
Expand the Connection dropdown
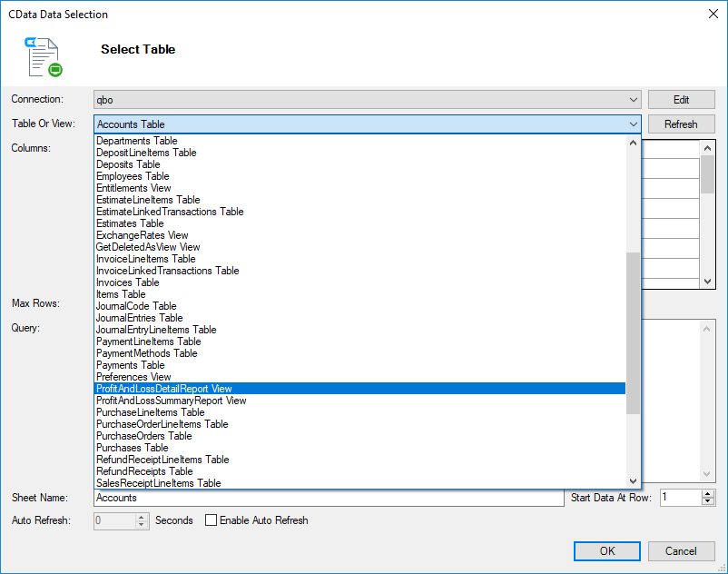[633, 100]
